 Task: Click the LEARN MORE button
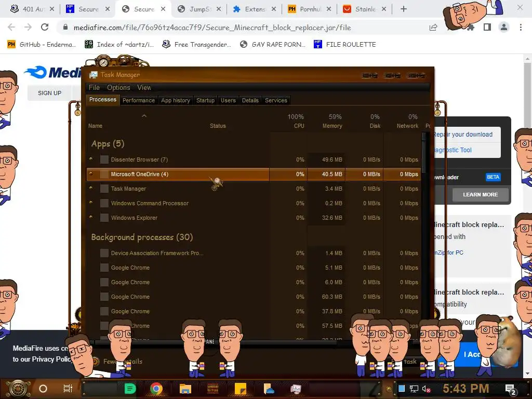pyautogui.click(x=480, y=194)
